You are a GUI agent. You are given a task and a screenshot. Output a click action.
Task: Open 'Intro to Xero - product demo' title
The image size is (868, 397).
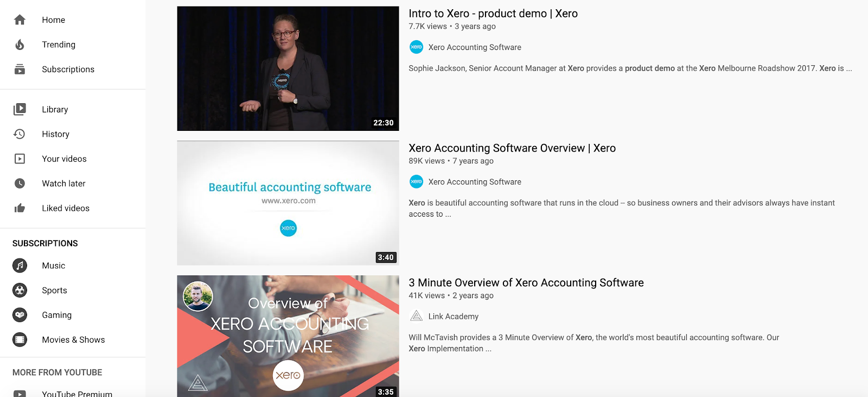(493, 14)
